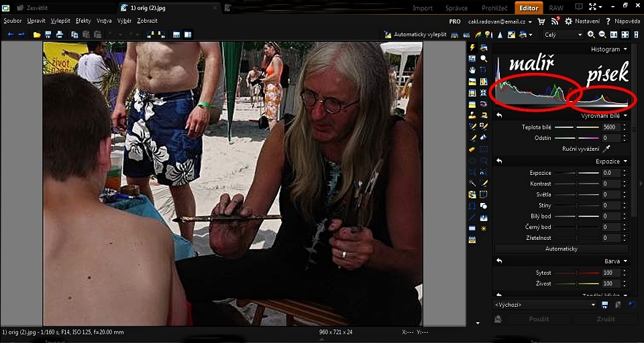Image resolution: width=644 pixels, height=343 pixels.
Task: Open the shopping cart icon
Action: (x=541, y=21)
